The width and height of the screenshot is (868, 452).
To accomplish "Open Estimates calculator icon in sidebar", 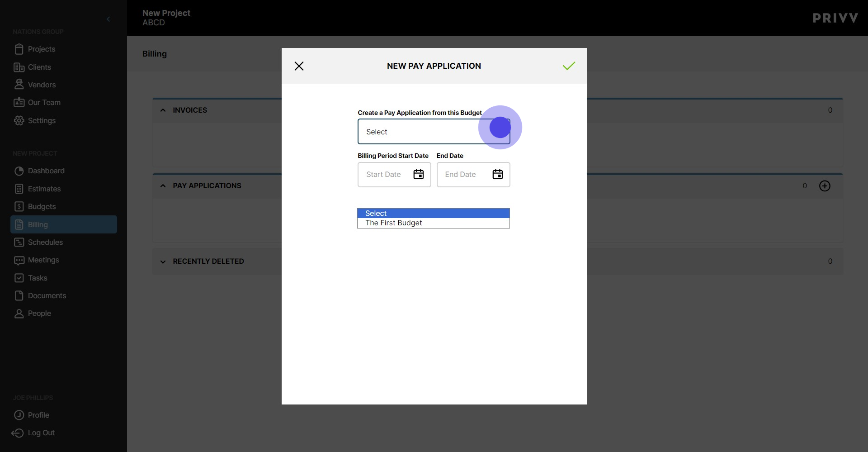I will [19, 189].
